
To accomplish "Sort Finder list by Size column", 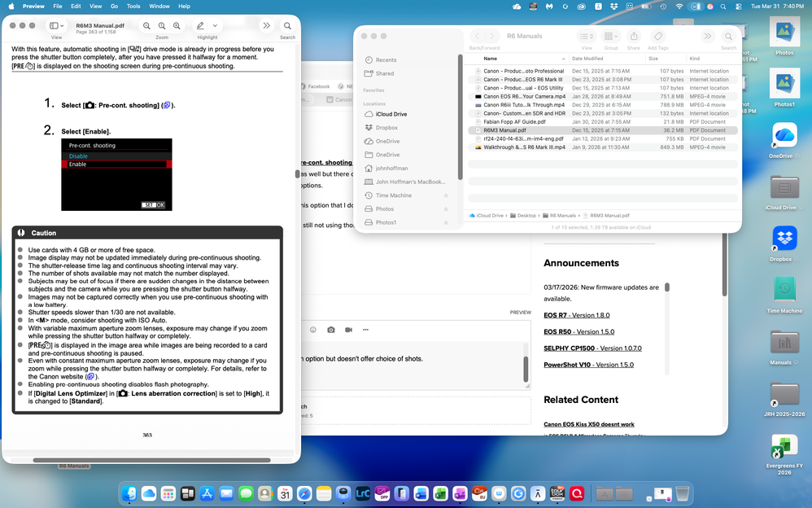I will click(653, 59).
